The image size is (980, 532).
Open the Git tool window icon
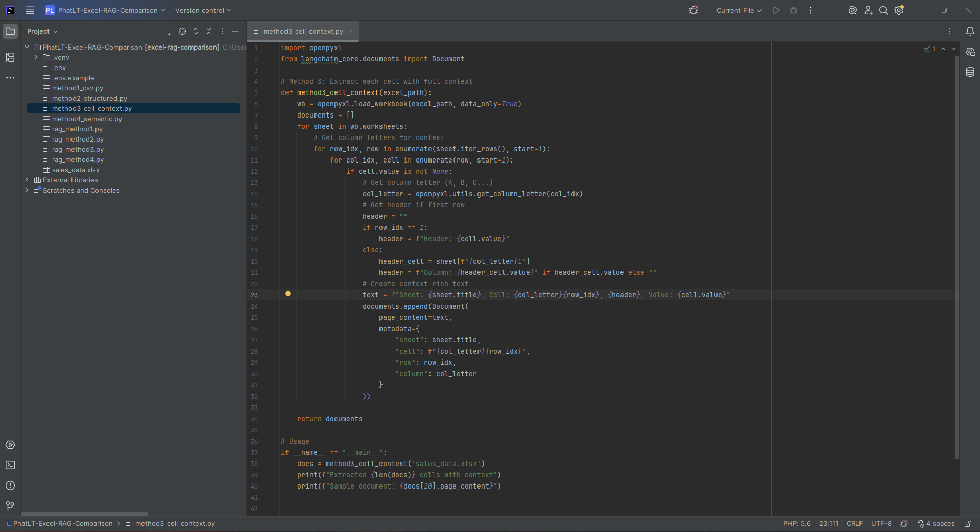coord(9,506)
